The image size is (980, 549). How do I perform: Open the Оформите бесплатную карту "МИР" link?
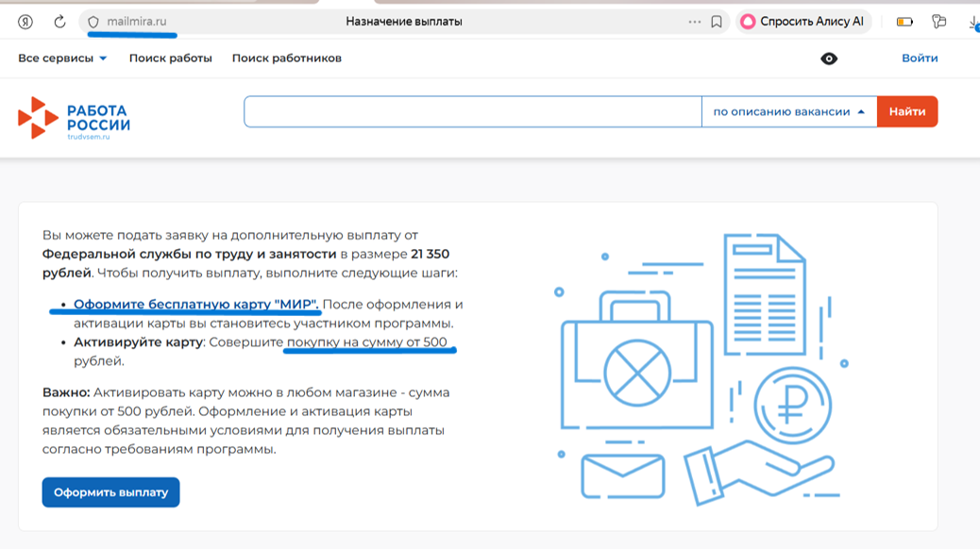click(195, 304)
